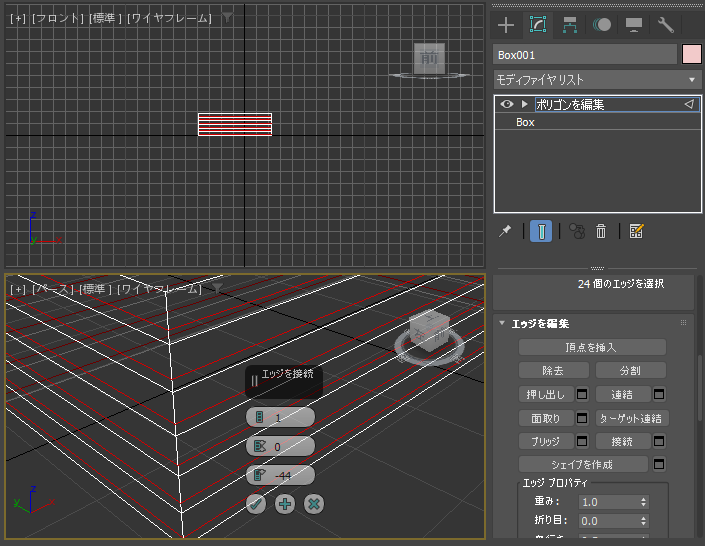The height and width of the screenshot is (546, 705).
Task: Click the ブリッジ button
Action: pos(546,441)
